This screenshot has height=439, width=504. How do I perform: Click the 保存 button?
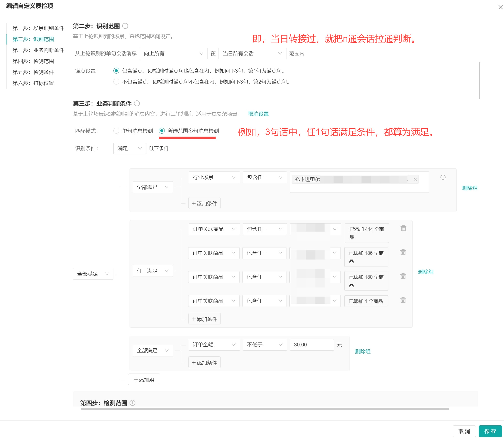490,431
